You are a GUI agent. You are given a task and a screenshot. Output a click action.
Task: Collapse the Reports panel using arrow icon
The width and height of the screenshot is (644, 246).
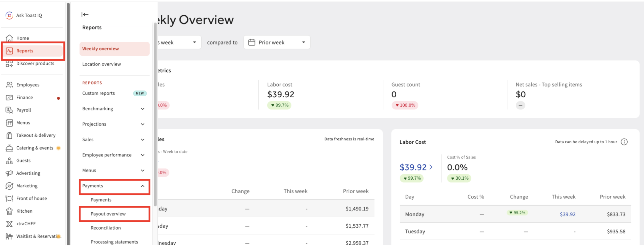85,14
